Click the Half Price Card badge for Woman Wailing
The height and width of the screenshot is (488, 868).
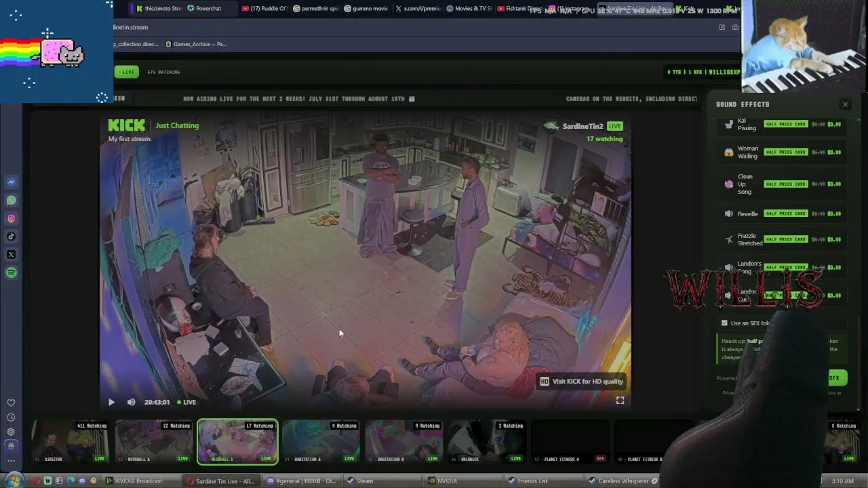pyautogui.click(x=786, y=152)
